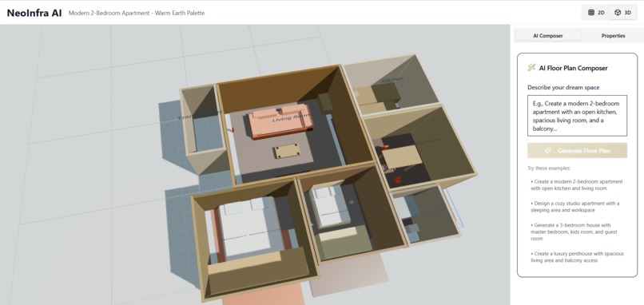Select the dining table in the dining room
This screenshot has height=305, width=644.
coord(402,157)
